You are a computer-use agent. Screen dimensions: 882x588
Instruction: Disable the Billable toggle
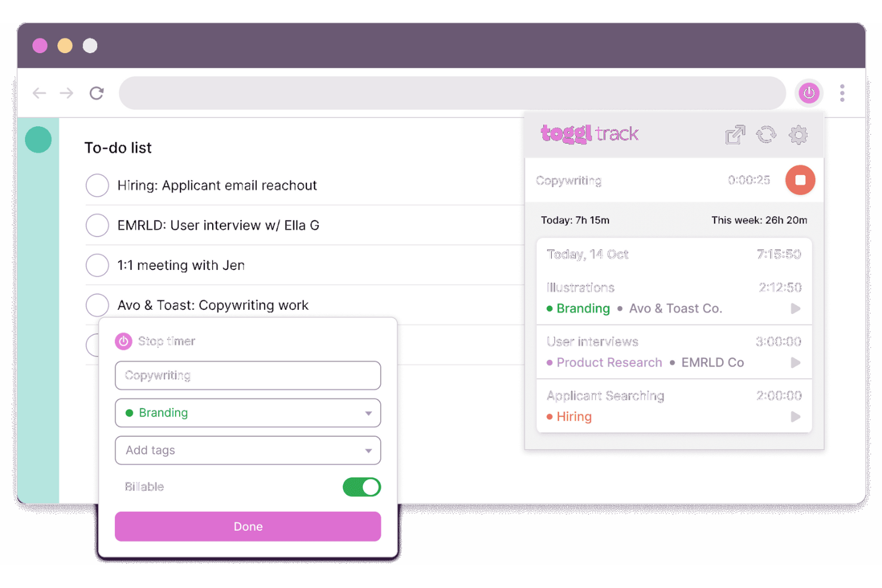coord(361,487)
